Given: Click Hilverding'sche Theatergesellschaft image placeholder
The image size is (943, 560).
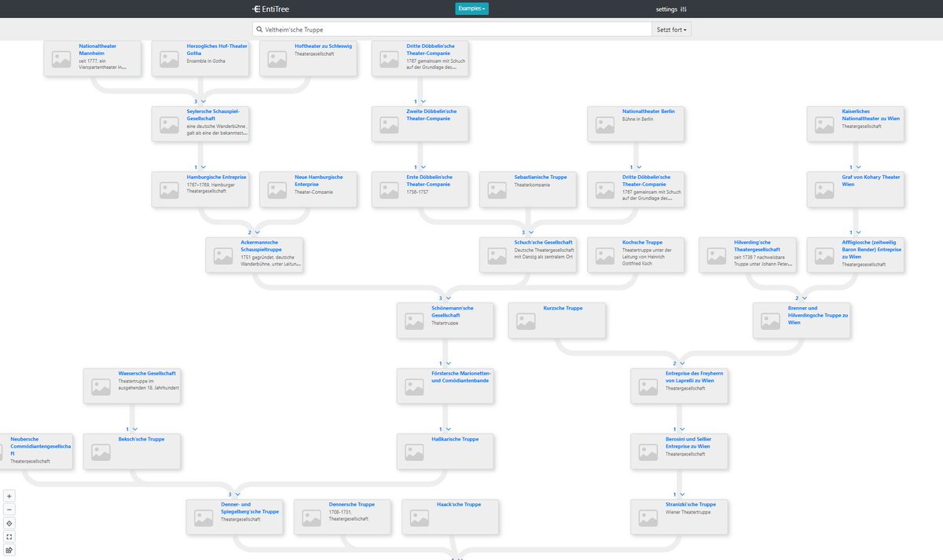Looking at the screenshot, I should 717,255.
